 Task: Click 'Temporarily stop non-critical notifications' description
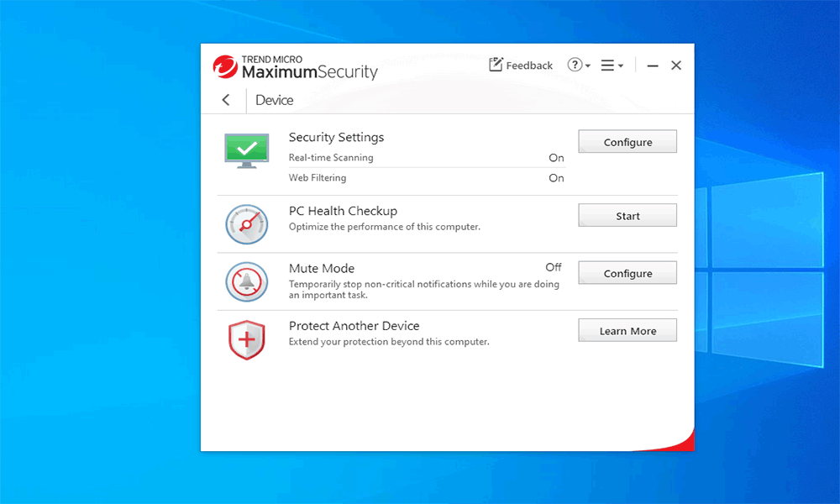point(423,289)
